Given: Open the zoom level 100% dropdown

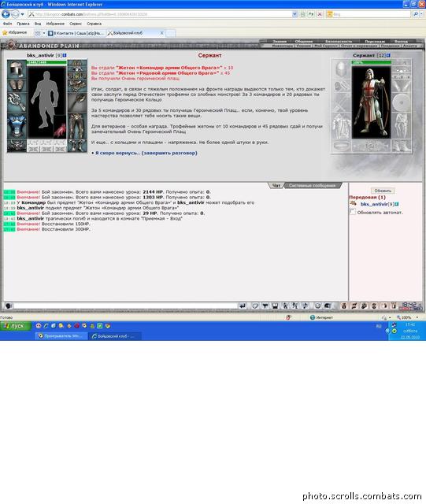Looking at the screenshot, I should pos(417,317).
